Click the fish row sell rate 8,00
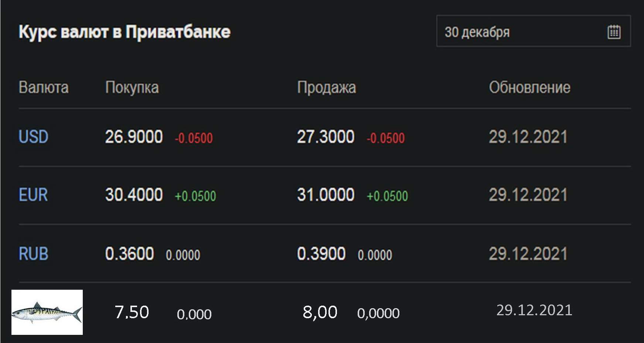This screenshot has width=644, height=343. (x=319, y=311)
